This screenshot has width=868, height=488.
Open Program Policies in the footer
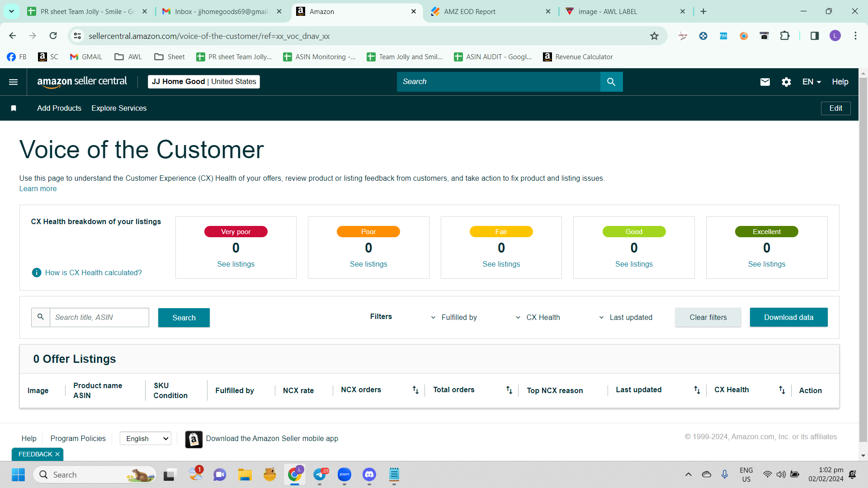(78, 438)
